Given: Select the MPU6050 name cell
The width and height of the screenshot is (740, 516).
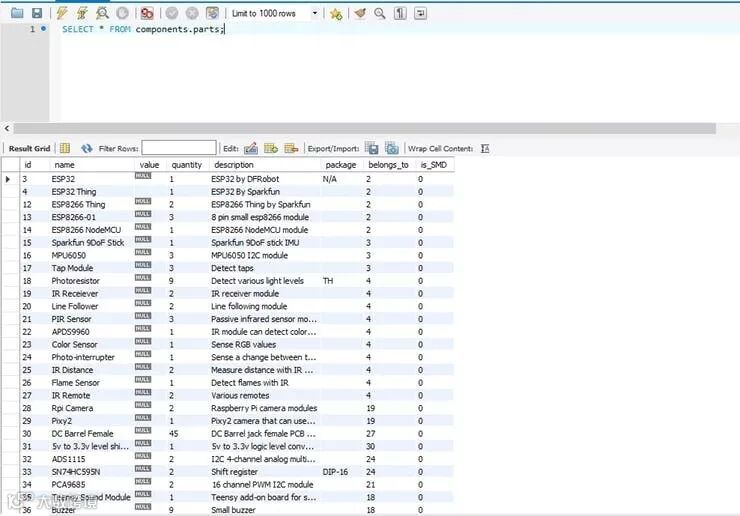Looking at the screenshot, I should coord(69,255).
